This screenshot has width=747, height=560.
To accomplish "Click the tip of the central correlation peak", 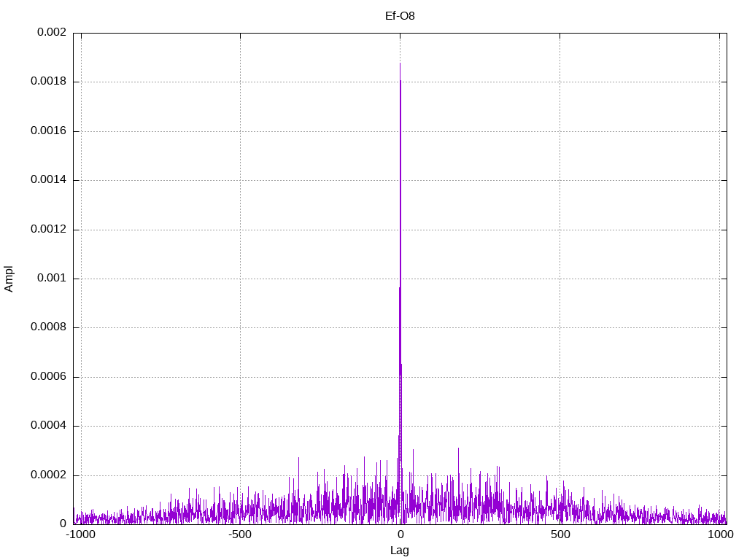I will pyautogui.click(x=400, y=63).
